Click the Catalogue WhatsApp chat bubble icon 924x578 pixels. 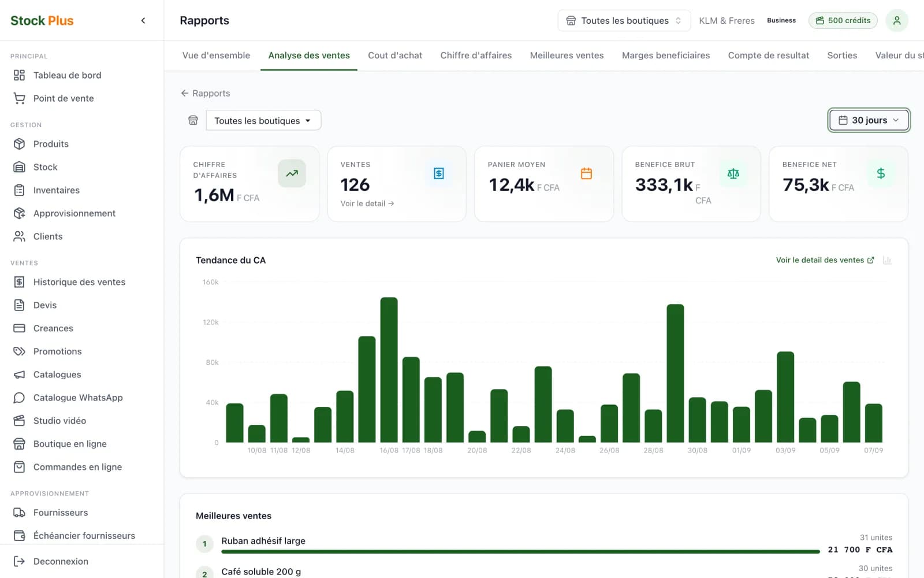tap(19, 398)
